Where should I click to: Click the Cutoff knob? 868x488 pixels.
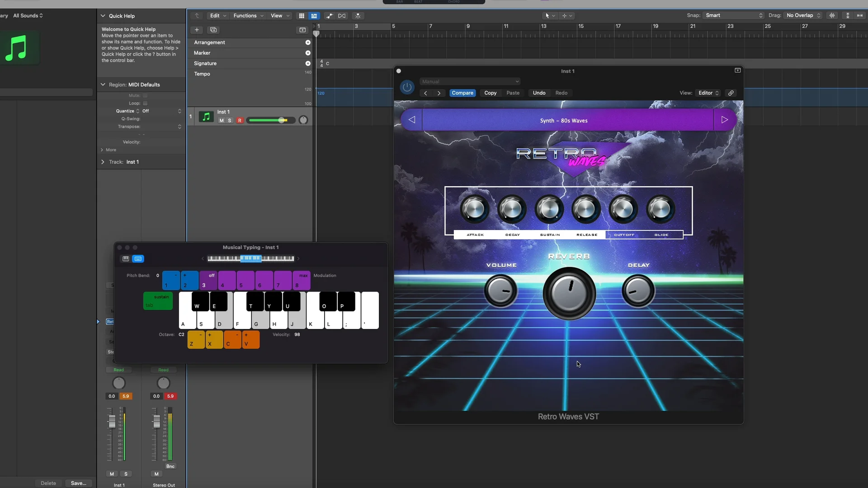pos(623,209)
